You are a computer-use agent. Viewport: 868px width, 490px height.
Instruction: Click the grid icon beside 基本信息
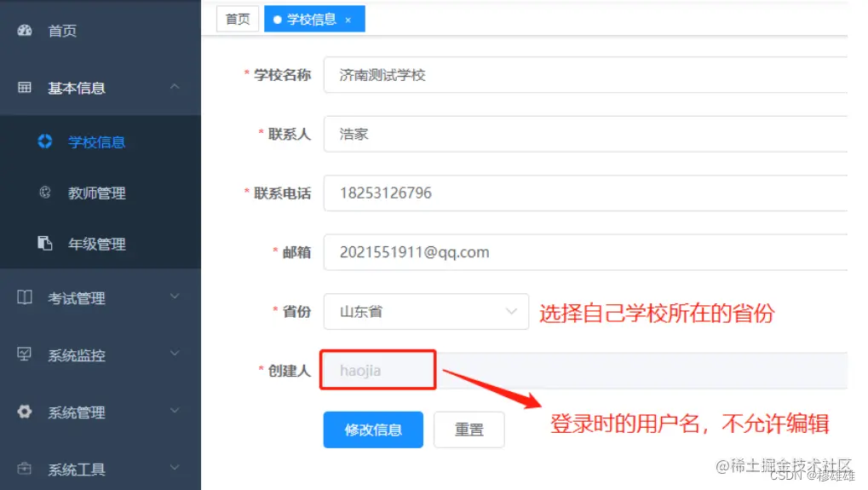click(25, 88)
